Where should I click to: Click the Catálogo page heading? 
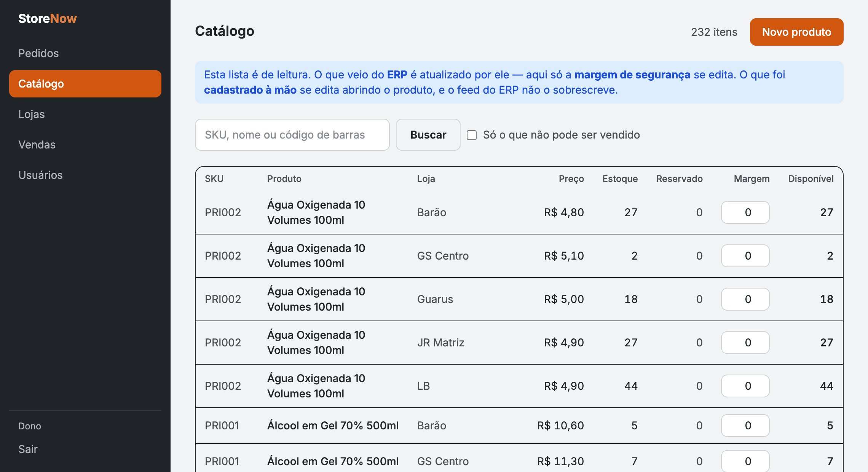click(x=225, y=31)
